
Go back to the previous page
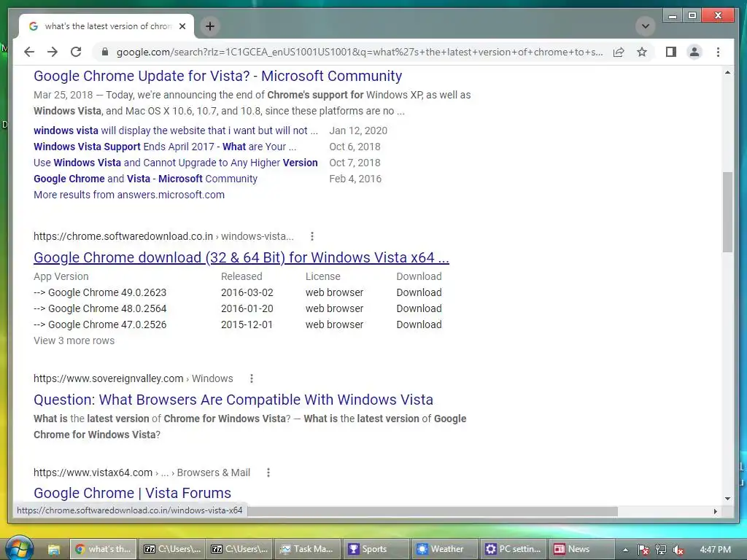(29, 52)
